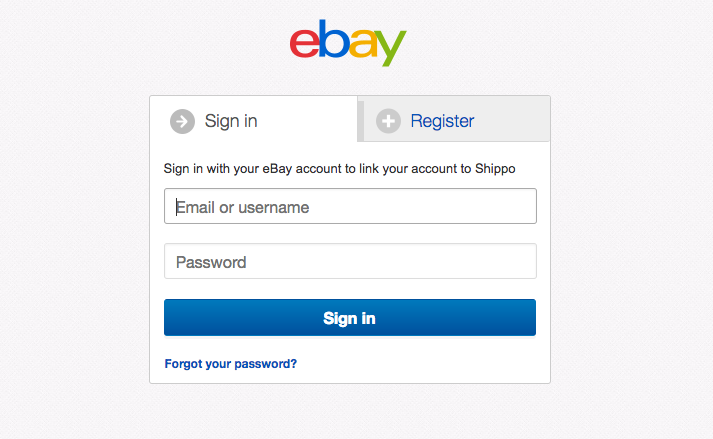This screenshot has height=439, width=713.
Task: Click the word eBay in the instruction sentence
Action: coord(277,169)
